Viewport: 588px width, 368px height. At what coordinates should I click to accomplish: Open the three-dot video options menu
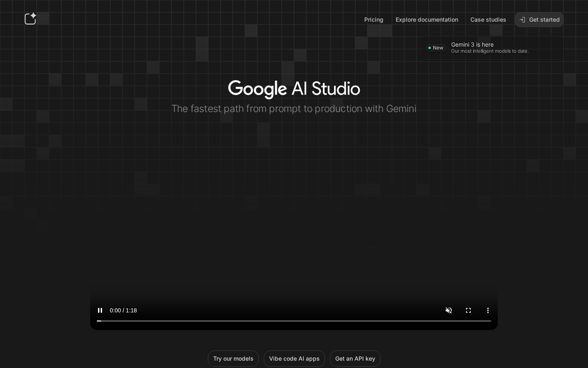[x=488, y=311]
